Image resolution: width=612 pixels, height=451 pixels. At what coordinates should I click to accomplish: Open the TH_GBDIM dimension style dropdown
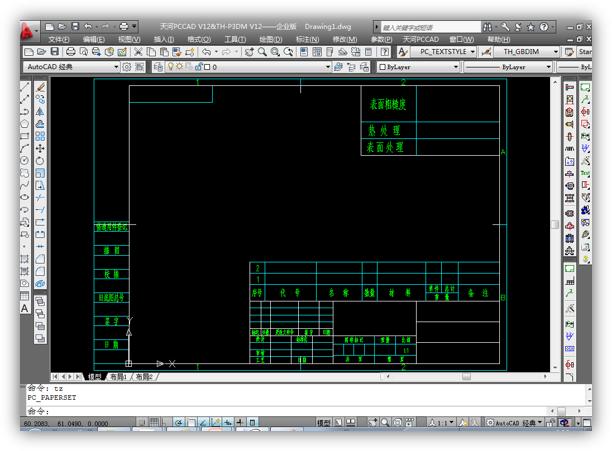pos(557,51)
